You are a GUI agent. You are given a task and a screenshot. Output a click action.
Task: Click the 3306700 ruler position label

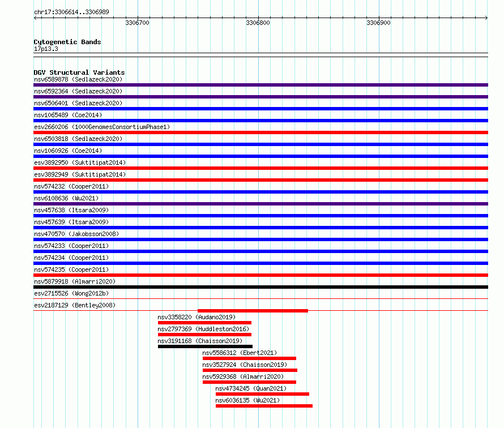click(x=137, y=23)
